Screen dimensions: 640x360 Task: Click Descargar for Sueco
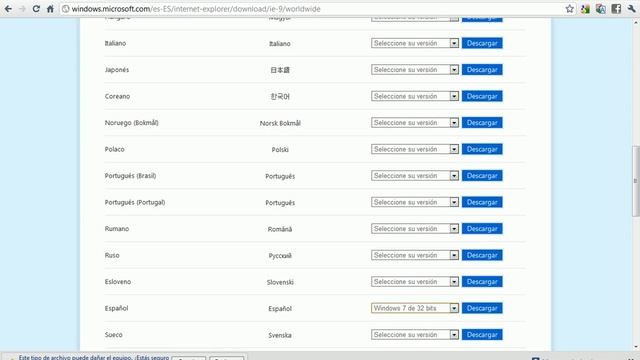482,335
